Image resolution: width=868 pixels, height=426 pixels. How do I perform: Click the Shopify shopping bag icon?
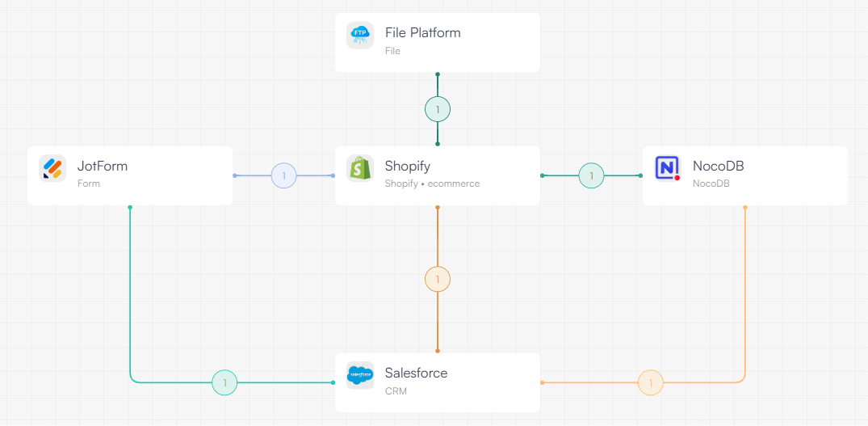(x=360, y=168)
